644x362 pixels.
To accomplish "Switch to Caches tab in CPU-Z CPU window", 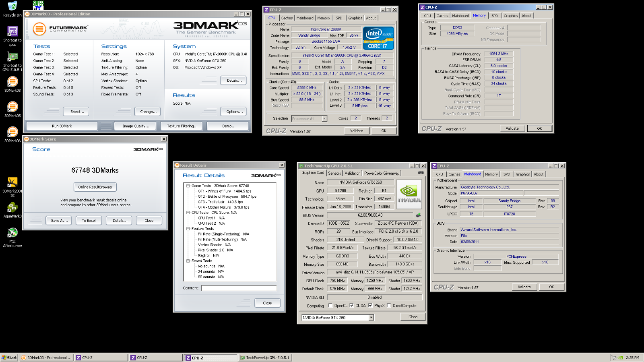I will click(287, 18).
